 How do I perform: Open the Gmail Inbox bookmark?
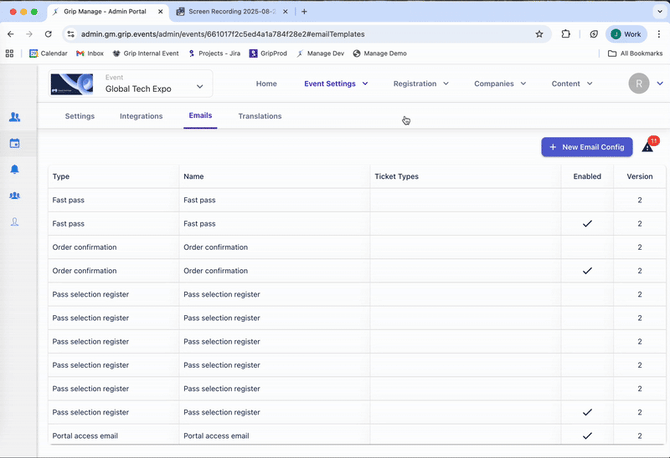pyautogui.click(x=90, y=53)
